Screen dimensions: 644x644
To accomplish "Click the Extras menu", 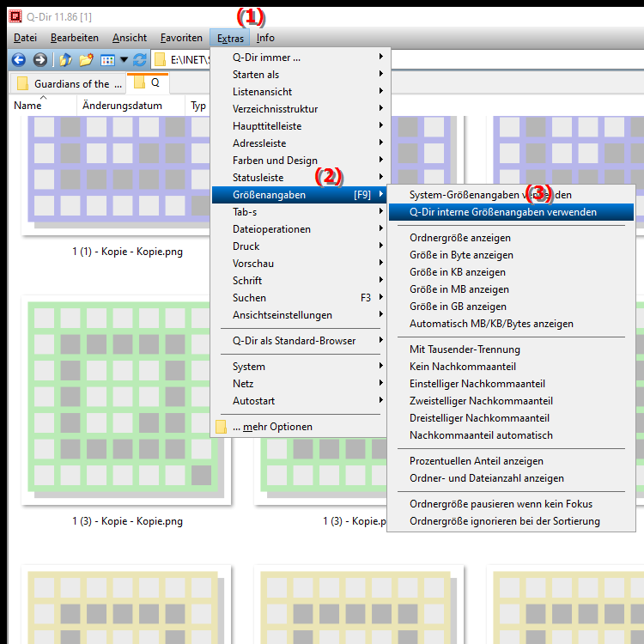I will (x=230, y=38).
